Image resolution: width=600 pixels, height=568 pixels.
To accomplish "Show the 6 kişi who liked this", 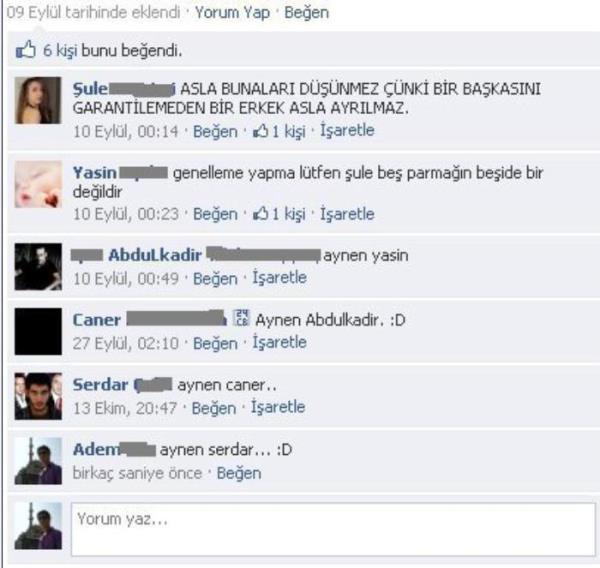I will 60,51.
